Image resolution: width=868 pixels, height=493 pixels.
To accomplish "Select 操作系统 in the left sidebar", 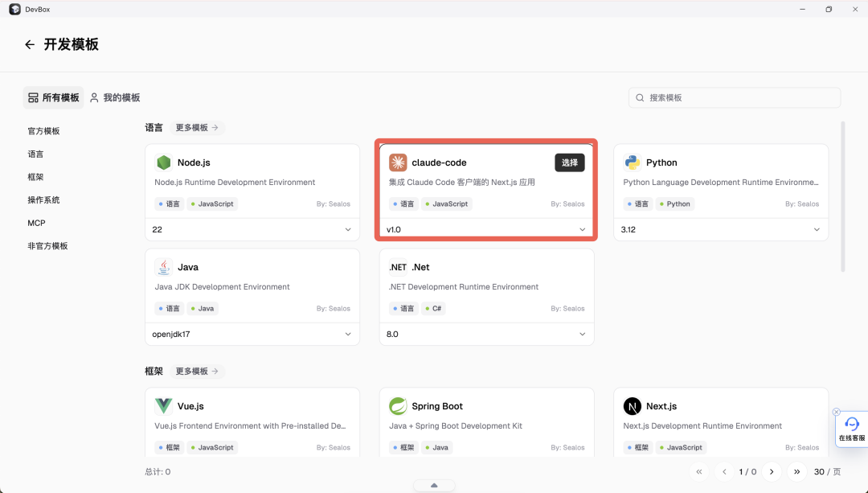I will pos(43,199).
